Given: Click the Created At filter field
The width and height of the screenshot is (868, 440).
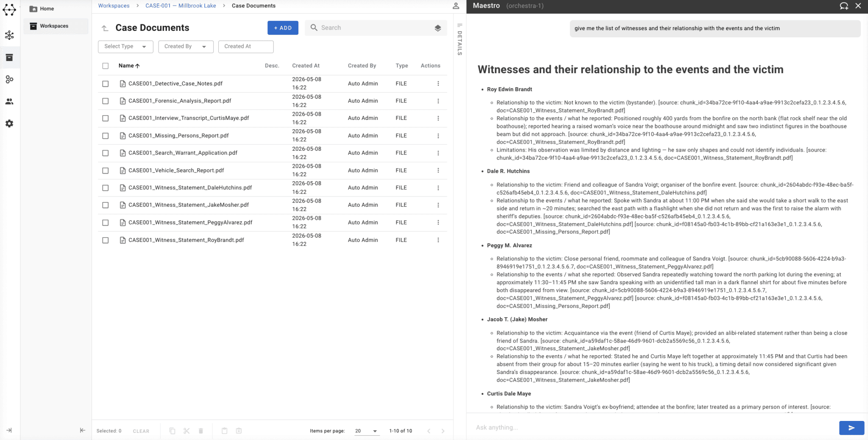Looking at the screenshot, I should click(x=246, y=47).
